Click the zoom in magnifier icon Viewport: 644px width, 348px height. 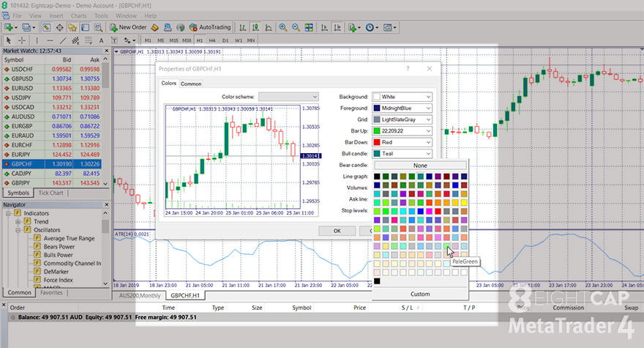[x=283, y=28]
